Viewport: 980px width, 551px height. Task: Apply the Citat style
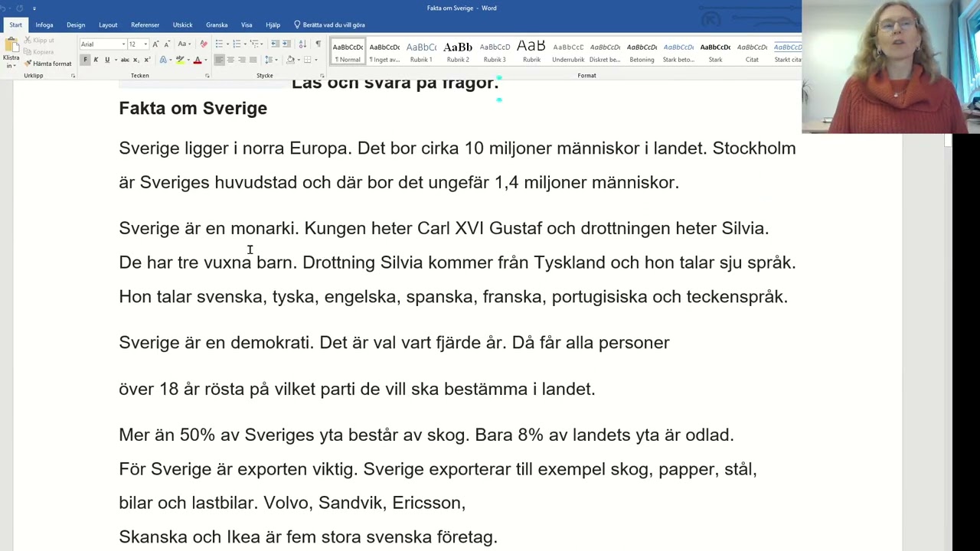752,52
